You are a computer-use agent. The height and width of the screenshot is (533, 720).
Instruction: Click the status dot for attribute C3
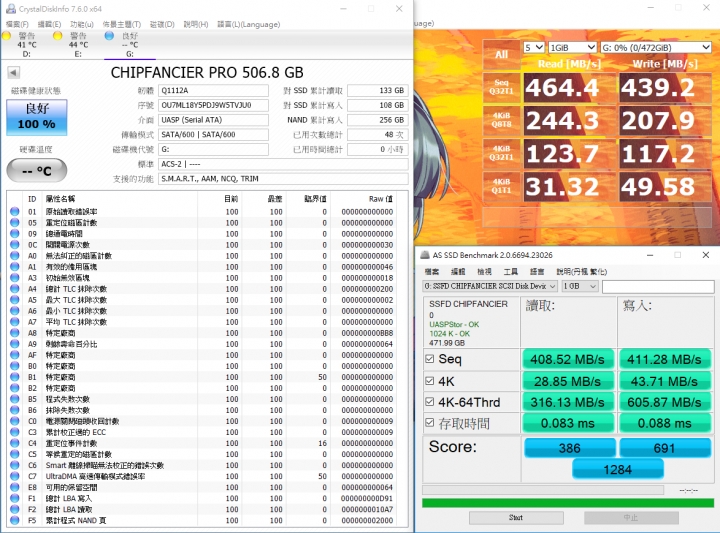pos(15,432)
